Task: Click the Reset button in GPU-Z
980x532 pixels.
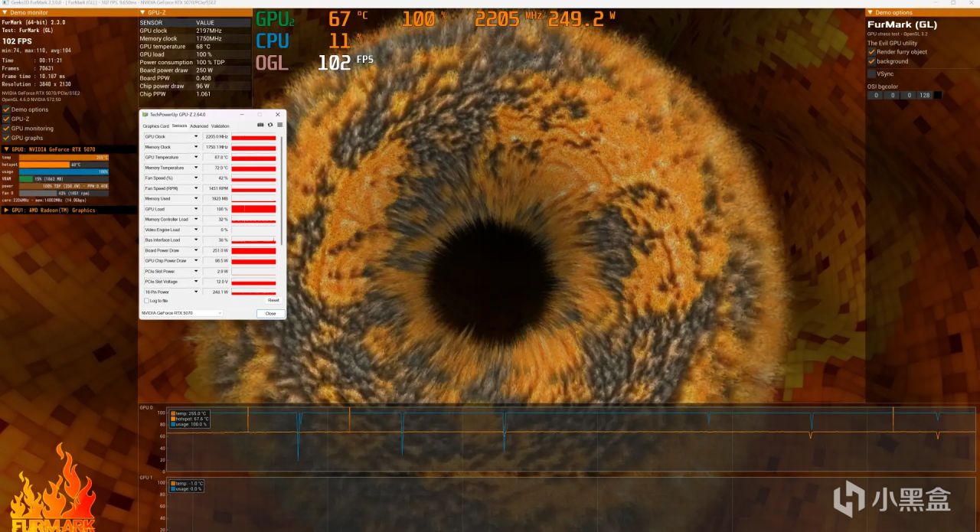Action: coord(273,300)
